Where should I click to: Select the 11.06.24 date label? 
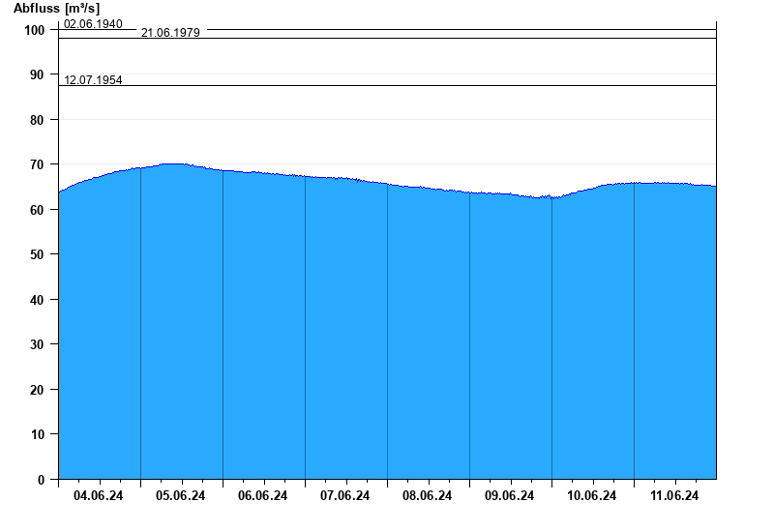click(x=674, y=495)
